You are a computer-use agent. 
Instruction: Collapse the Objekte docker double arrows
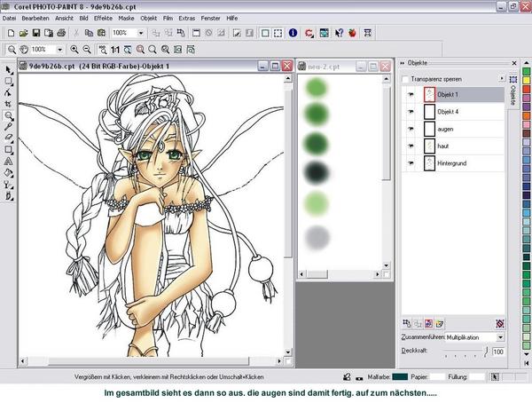point(403,63)
